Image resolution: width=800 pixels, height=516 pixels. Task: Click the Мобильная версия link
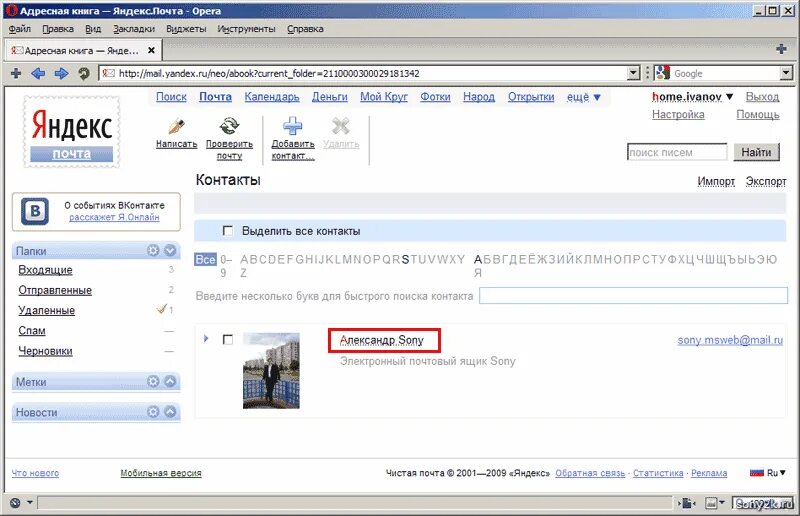(x=161, y=473)
